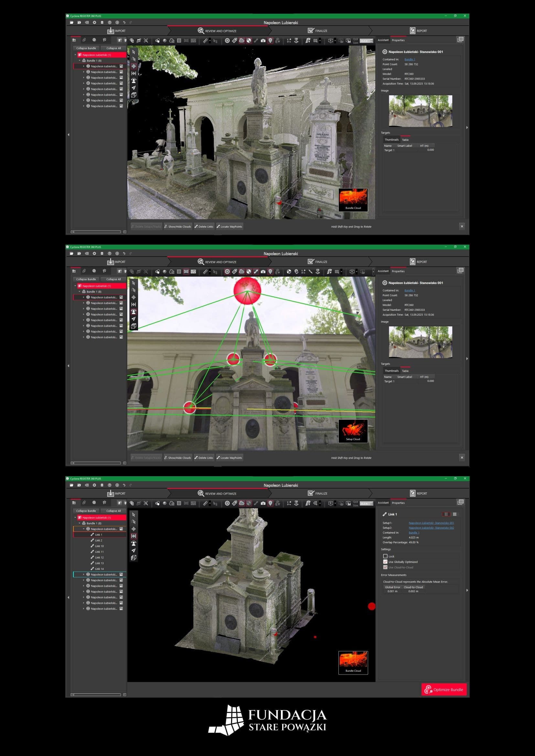Switch Link 1 properties to grid view
Viewport: 535px width, 756px height.
click(x=455, y=514)
